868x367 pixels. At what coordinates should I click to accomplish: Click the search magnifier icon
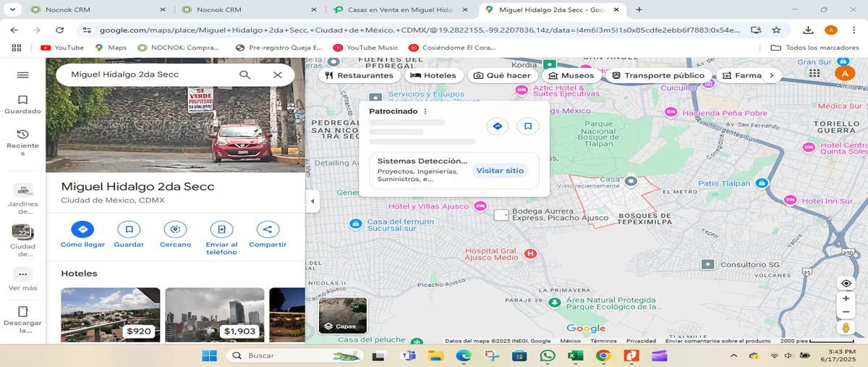click(x=245, y=75)
